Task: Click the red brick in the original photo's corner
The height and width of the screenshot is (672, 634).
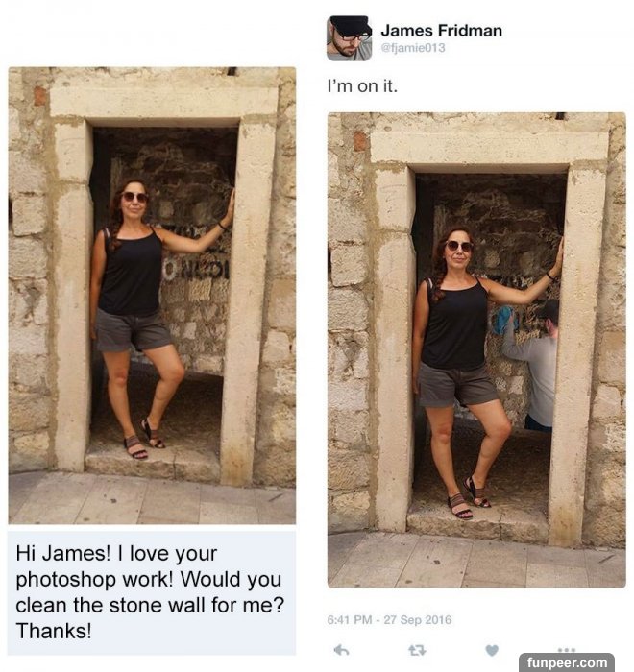Action: pyautogui.click(x=39, y=96)
